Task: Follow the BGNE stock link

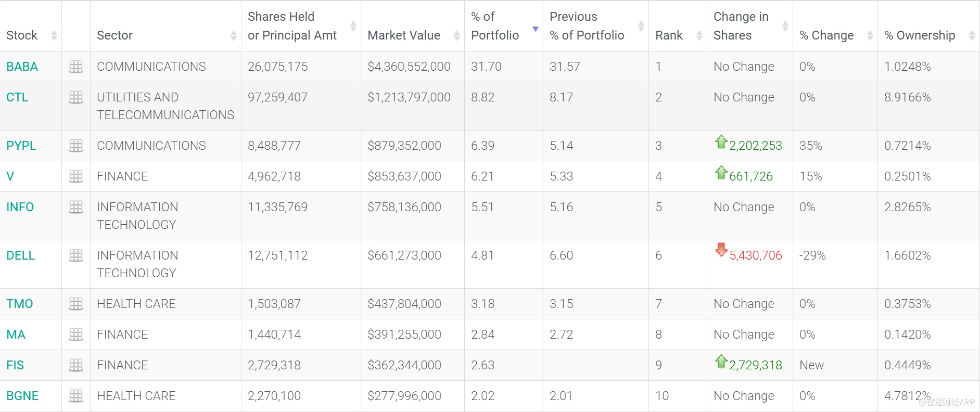Action: [x=22, y=396]
